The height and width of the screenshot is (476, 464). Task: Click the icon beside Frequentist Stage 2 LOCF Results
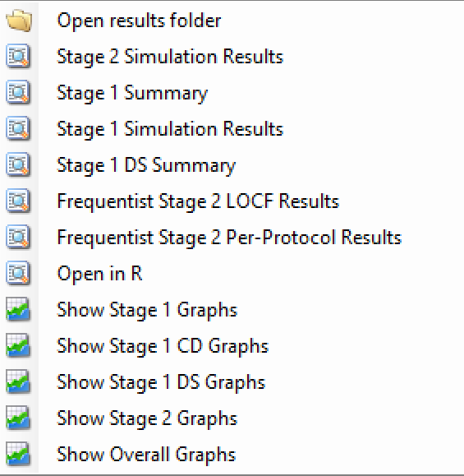tap(18, 201)
